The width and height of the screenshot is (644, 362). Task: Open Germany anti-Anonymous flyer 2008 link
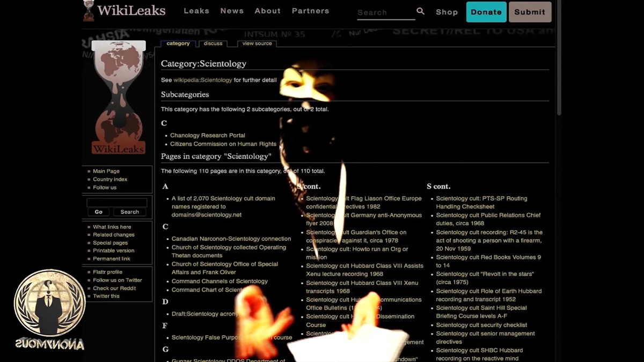pos(364,219)
